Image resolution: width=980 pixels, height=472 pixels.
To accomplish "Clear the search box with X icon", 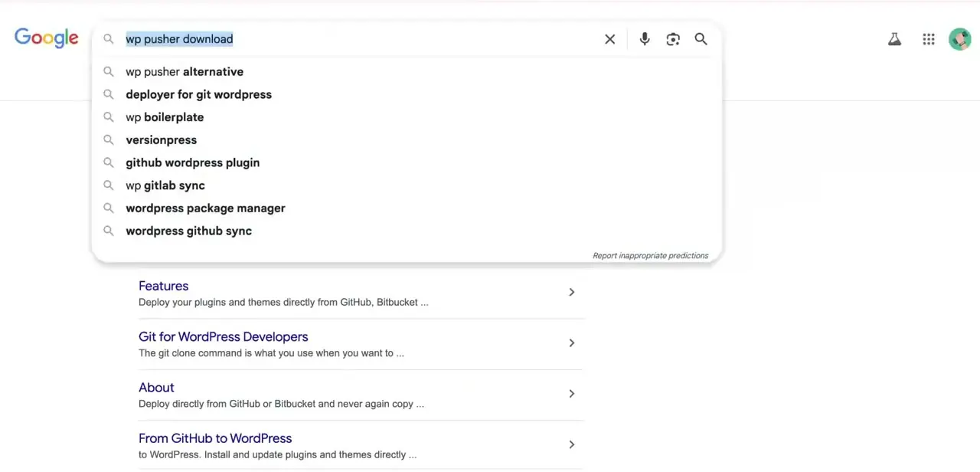I will pos(610,39).
